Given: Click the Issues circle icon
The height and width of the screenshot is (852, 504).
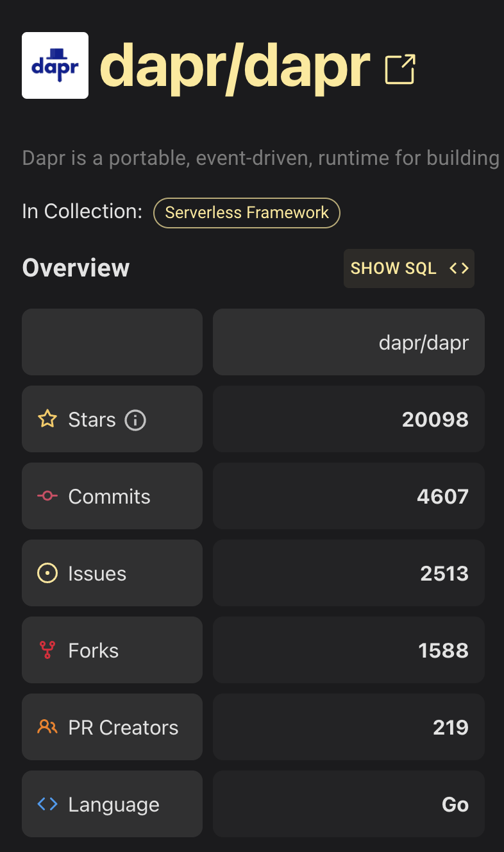Looking at the screenshot, I should [47, 573].
